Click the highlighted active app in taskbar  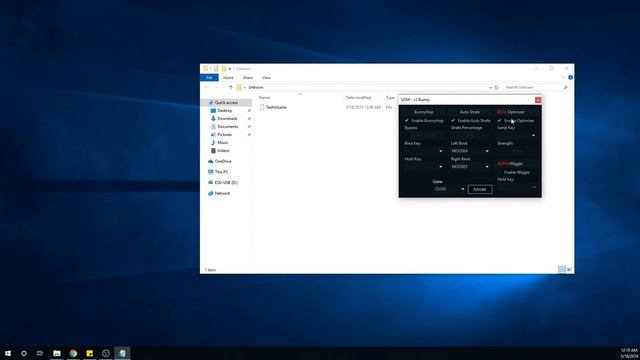pos(122,353)
